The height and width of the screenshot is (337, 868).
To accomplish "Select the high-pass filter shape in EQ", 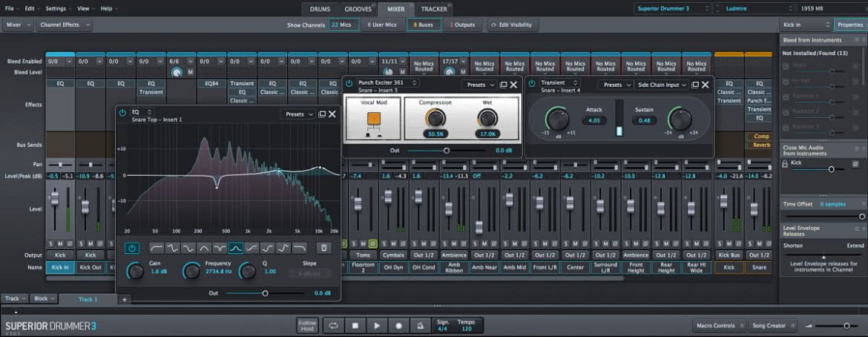I will pyautogui.click(x=156, y=249).
